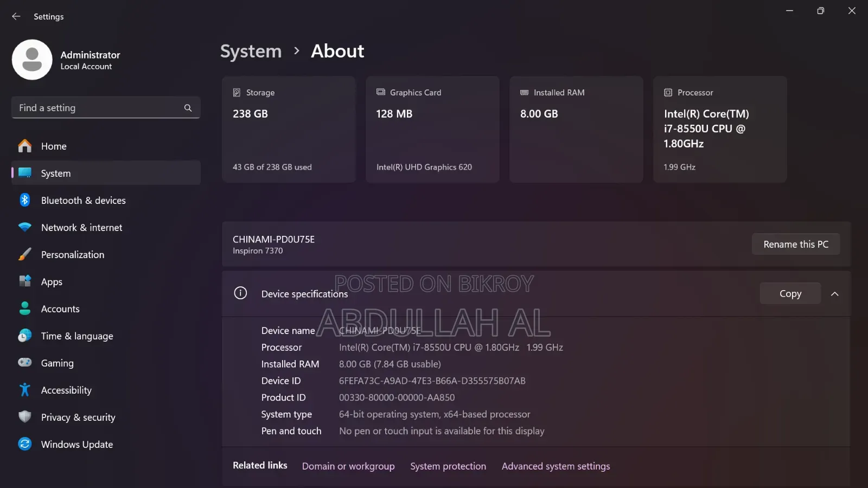
Task: Click the 8.00 GB (7.84 GB usable) value
Action: point(390,364)
